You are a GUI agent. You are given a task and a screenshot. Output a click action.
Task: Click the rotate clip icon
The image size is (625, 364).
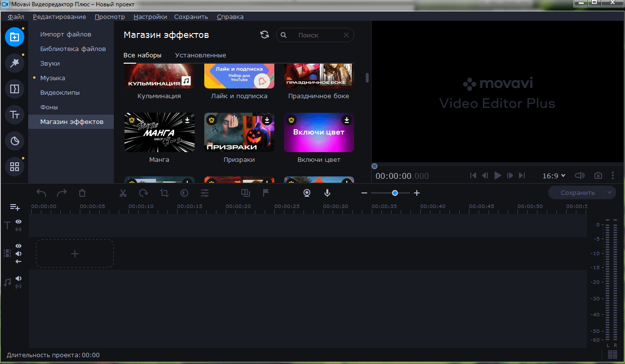coord(143,193)
